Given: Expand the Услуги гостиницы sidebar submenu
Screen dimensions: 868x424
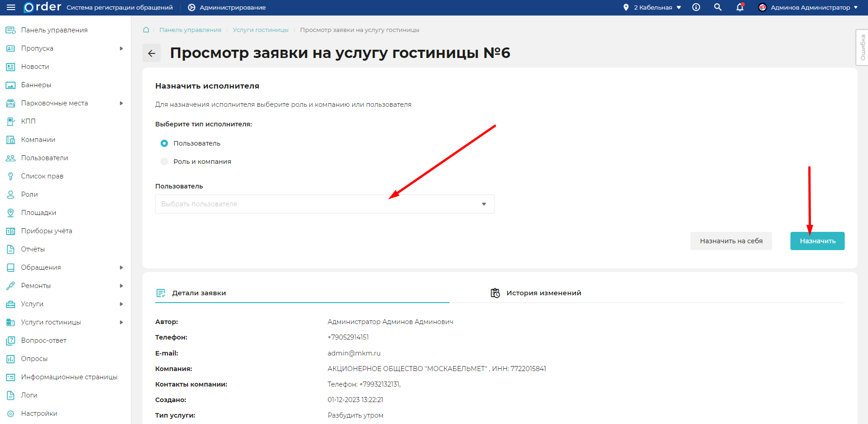Looking at the screenshot, I should 121,322.
